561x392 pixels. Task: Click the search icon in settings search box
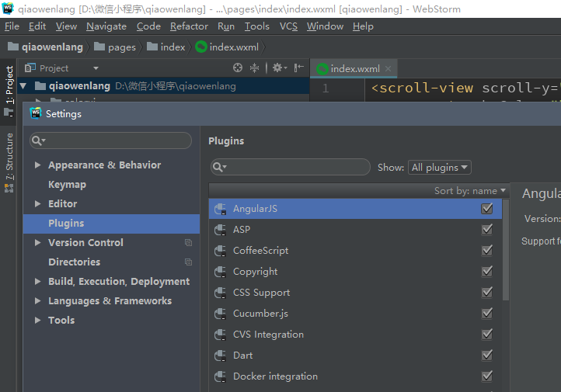coord(38,140)
